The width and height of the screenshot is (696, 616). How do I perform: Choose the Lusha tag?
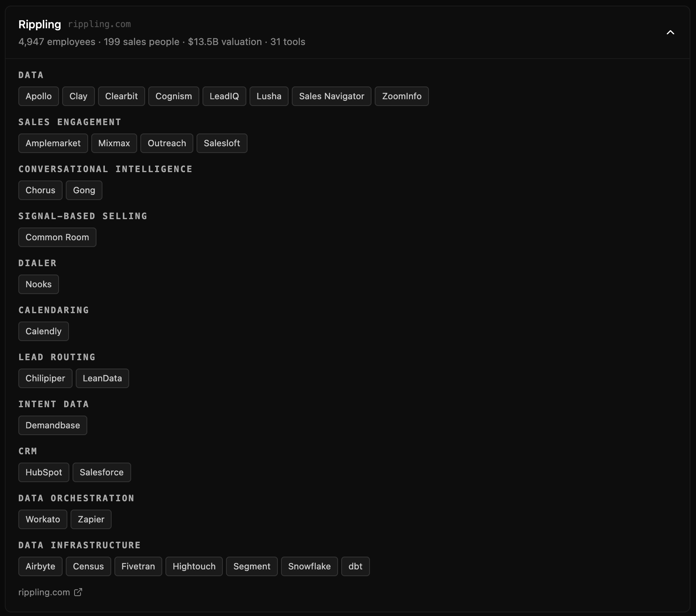(x=269, y=96)
